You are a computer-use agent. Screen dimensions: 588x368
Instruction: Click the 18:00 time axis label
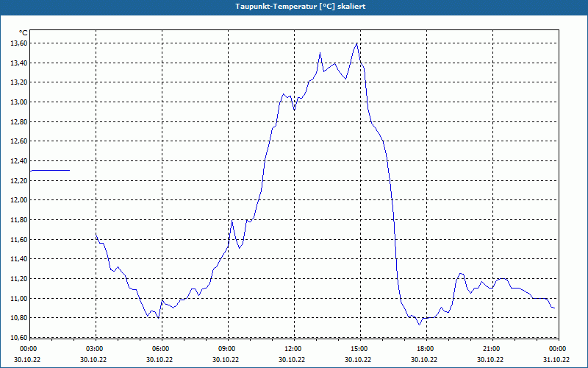[426, 349]
